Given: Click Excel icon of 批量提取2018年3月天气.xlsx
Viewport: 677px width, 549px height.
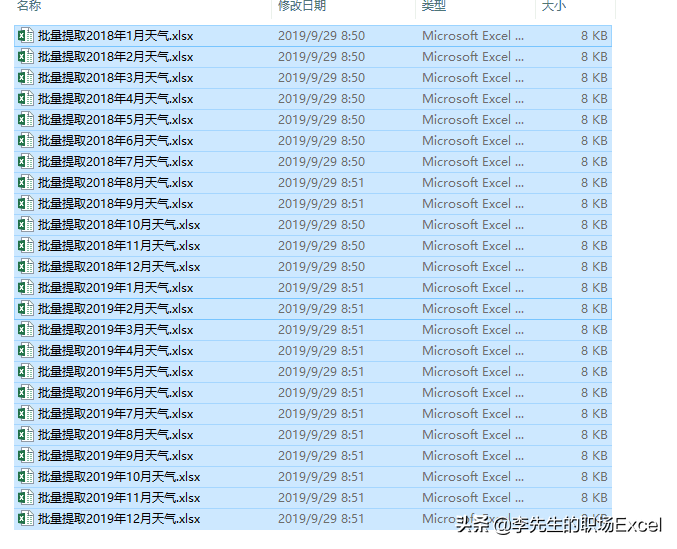Looking at the screenshot, I should (25, 78).
